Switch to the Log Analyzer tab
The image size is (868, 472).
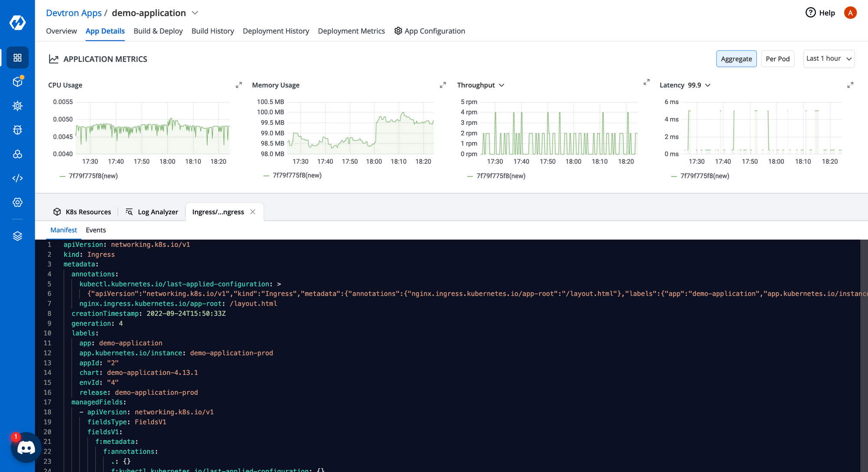click(x=152, y=212)
